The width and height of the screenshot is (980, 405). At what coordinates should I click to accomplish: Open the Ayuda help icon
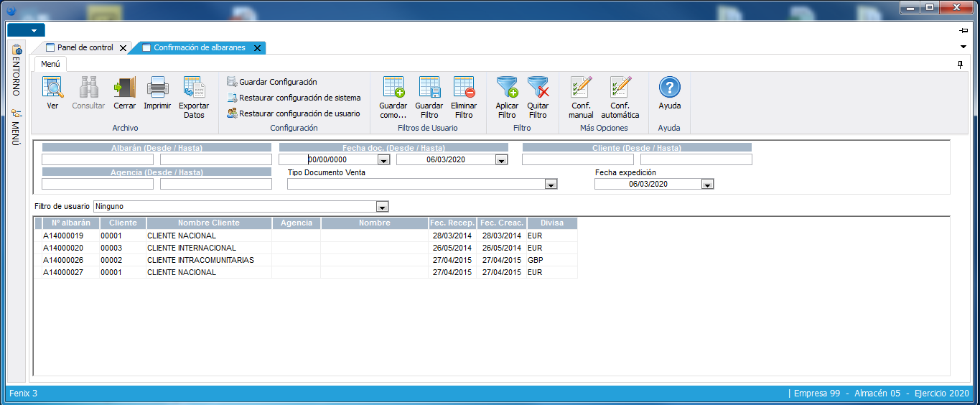coord(669,88)
